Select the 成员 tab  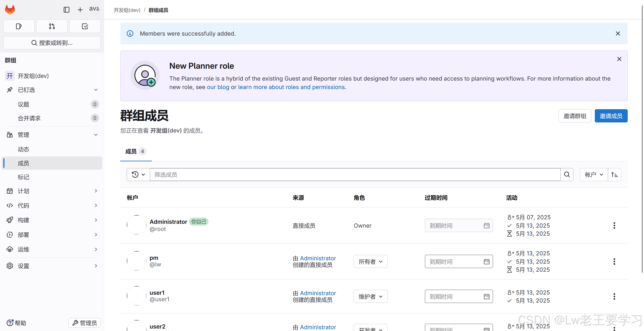tap(136, 151)
